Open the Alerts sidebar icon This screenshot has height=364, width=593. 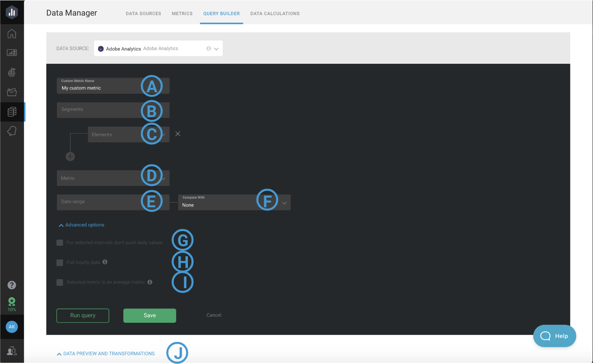tap(12, 131)
